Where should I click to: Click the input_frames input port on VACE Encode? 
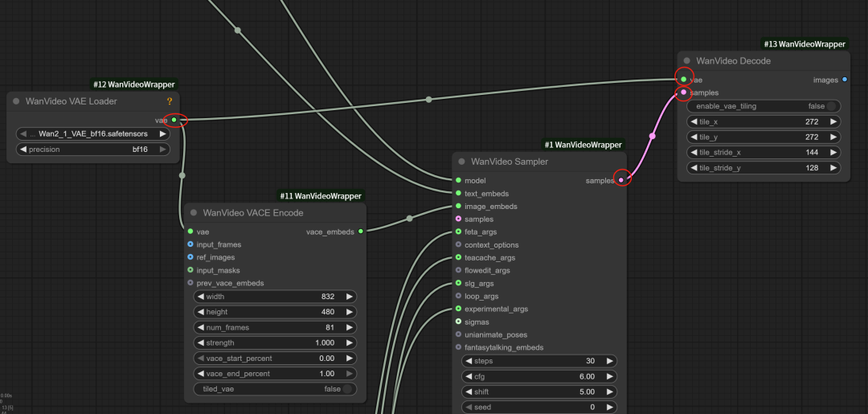[x=190, y=244]
